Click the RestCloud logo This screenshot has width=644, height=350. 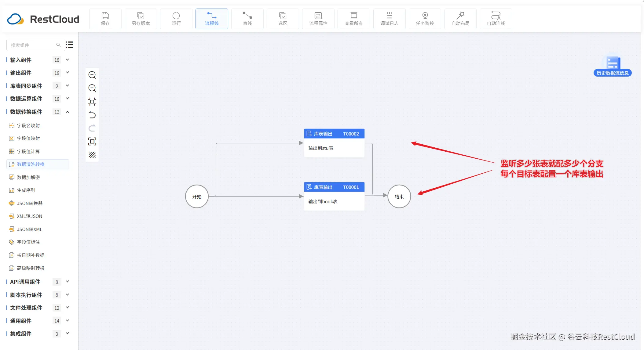coord(43,19)
